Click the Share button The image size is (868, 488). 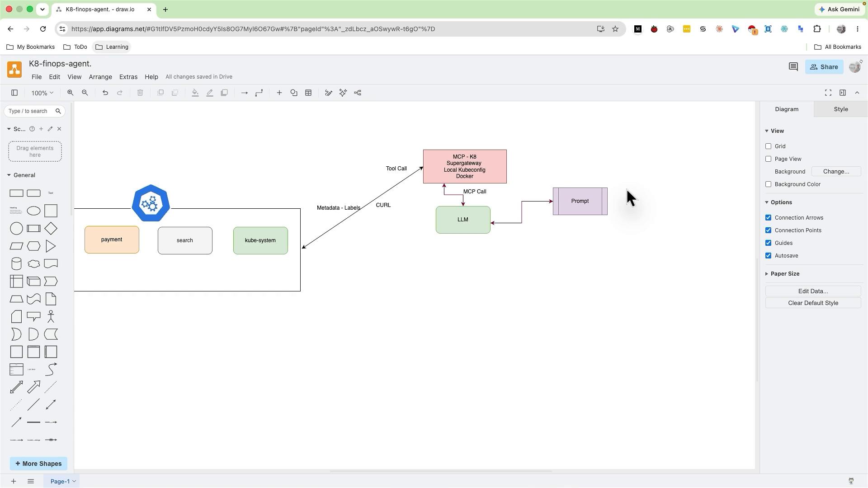(824, 67)
